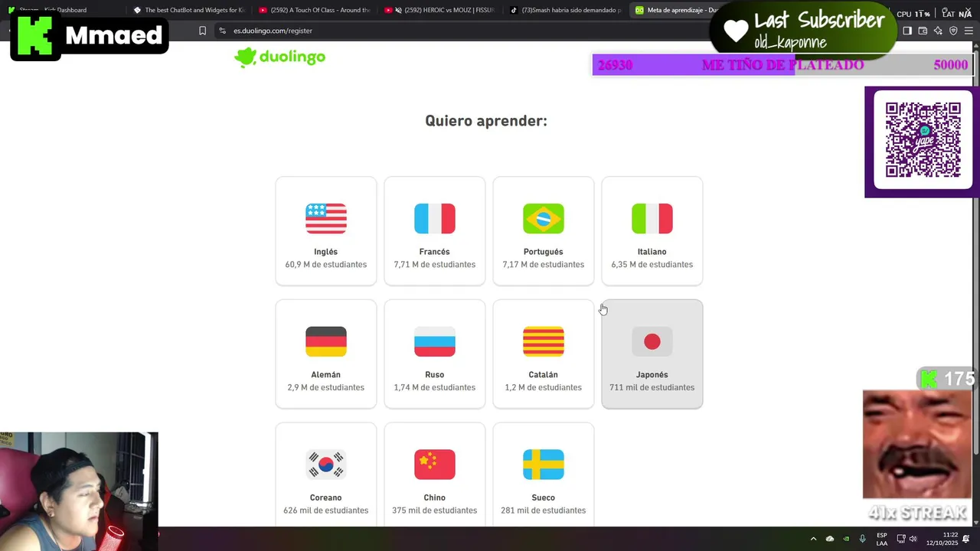The width and height of the screenshot is (980, 551).
Task: Select the Chino course with Chinese flag
Action: click(435, 474)
